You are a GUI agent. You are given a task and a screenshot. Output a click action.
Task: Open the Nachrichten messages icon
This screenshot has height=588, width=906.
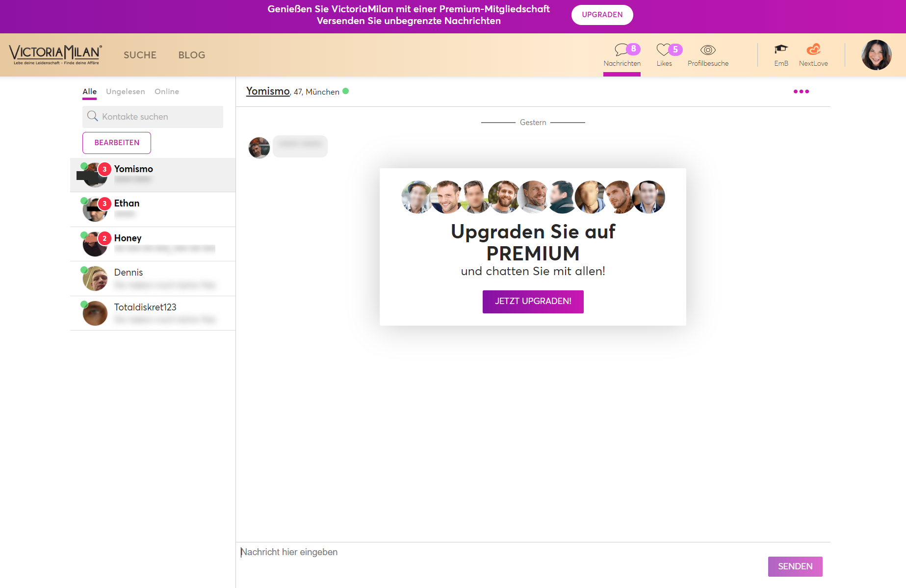coord(621,55)
